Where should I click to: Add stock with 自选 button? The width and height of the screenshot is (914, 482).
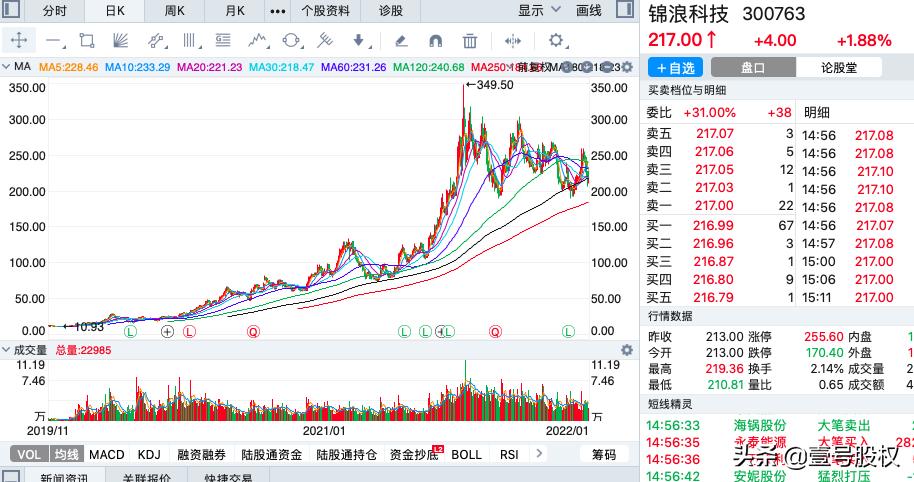pos(676,67)
